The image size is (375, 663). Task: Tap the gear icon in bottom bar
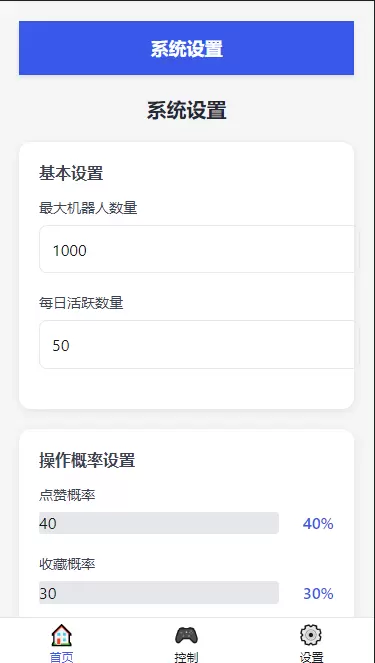(311, 636)
